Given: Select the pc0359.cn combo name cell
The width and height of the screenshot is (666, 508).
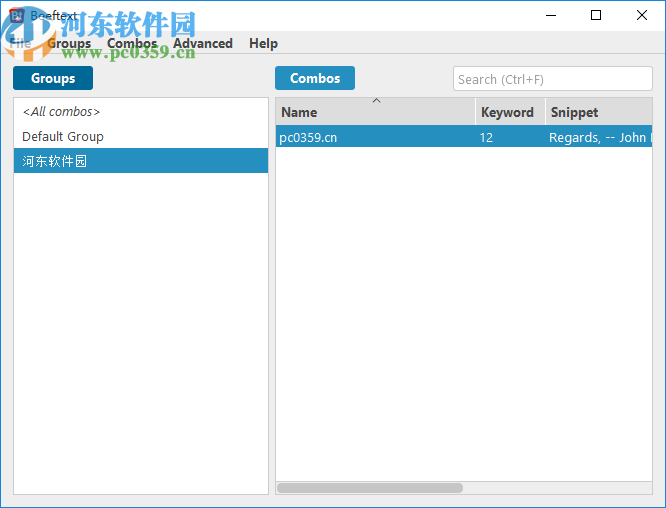Looking at the screenshot, I should pyautogui.click(x=375, y=137).
